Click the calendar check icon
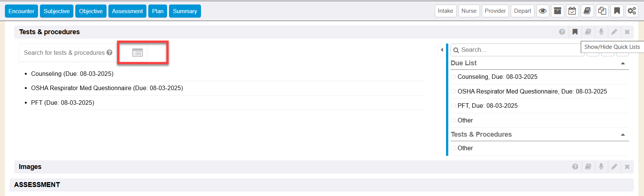644x196 pixels. (x=572, y=11)
